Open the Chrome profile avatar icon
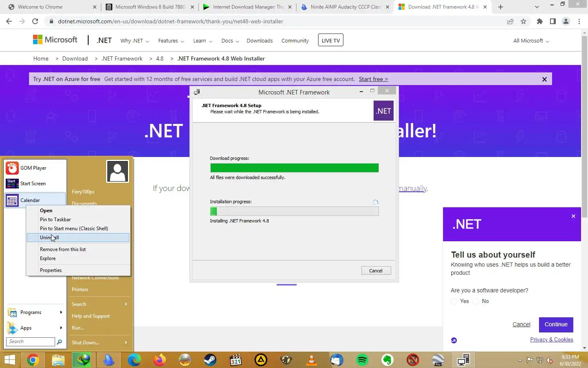 pos(566,21)
